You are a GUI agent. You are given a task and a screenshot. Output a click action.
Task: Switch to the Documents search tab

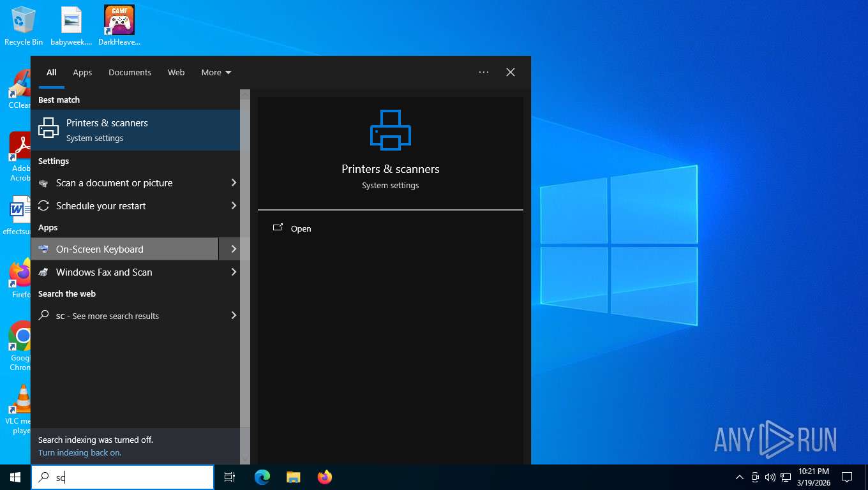point(130,73)
